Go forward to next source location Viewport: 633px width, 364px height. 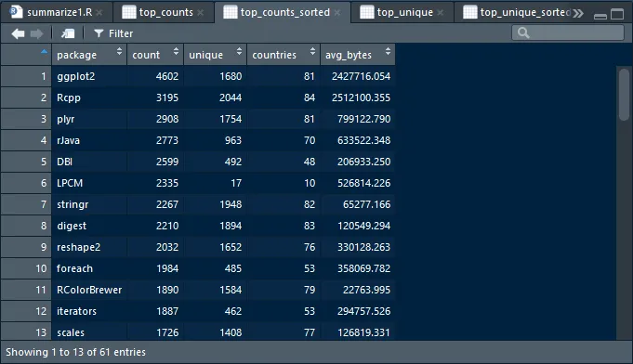coord(37,33)
